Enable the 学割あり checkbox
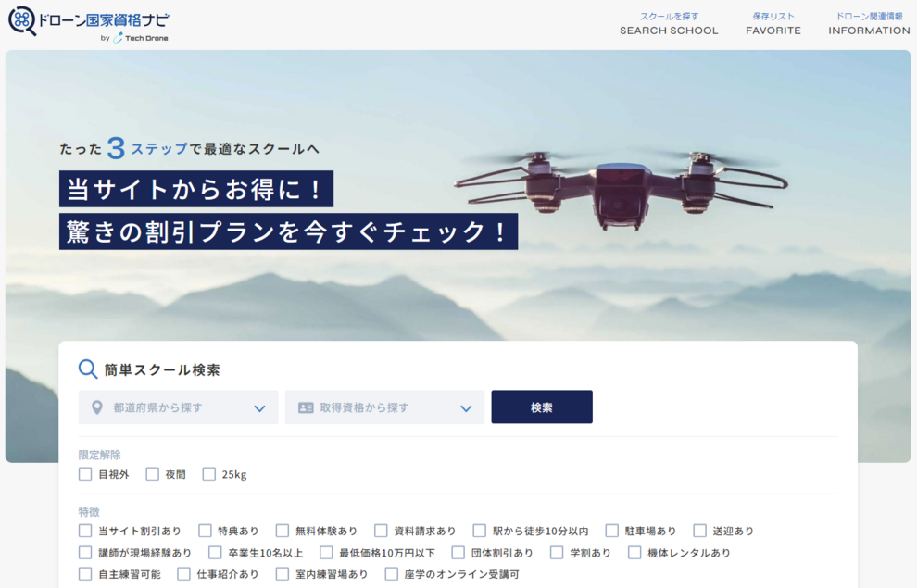The height and width of the screenshot is (588, 917). click(557, 552)
